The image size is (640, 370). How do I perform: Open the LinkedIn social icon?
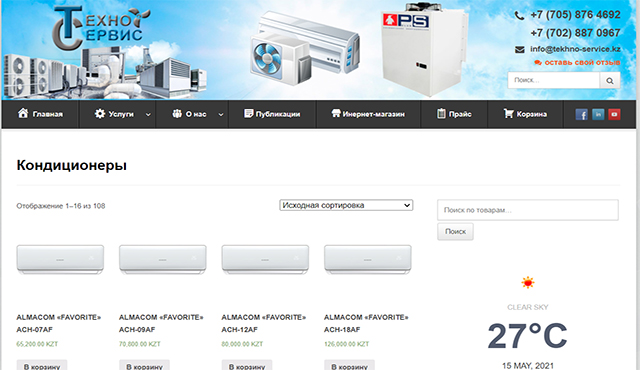(598, 114)
